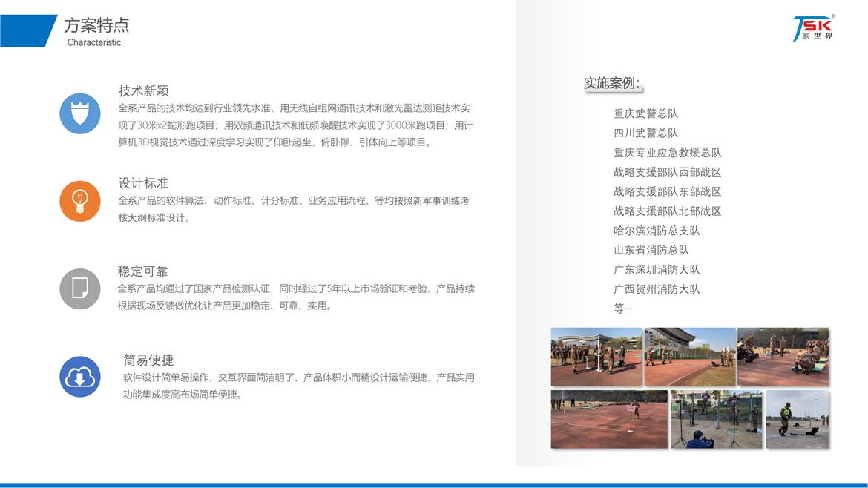Open the photo of soldiers on green mats
This screenshot has height=488, width=868.
783,357
